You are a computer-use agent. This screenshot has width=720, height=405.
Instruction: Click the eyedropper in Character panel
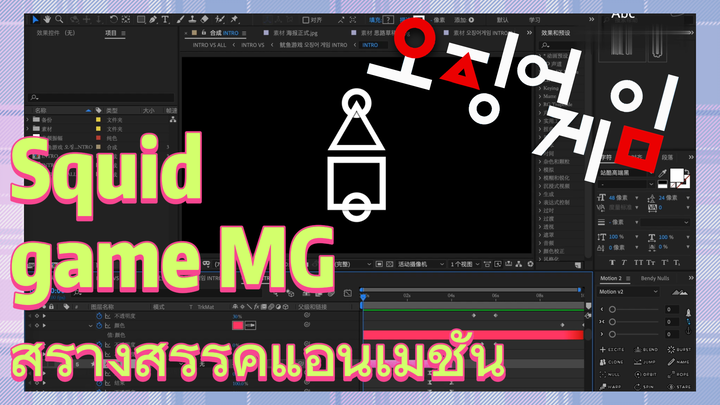point(662,173)
